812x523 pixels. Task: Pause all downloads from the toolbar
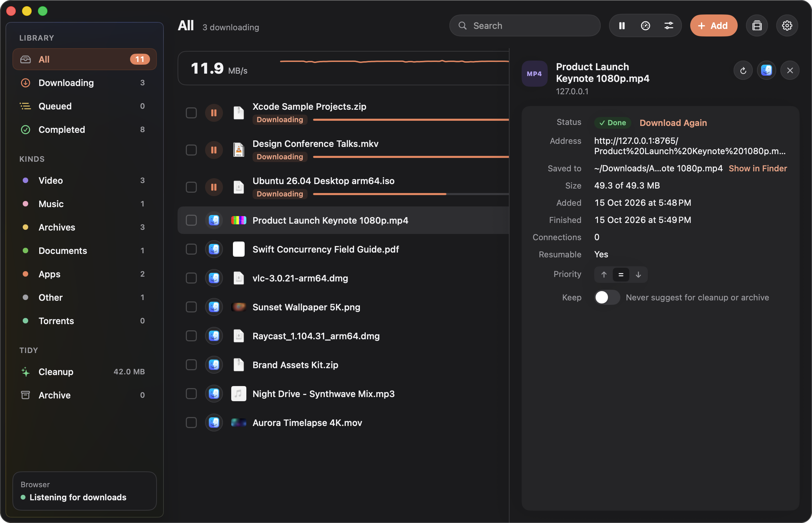click(x=622, y=26)
